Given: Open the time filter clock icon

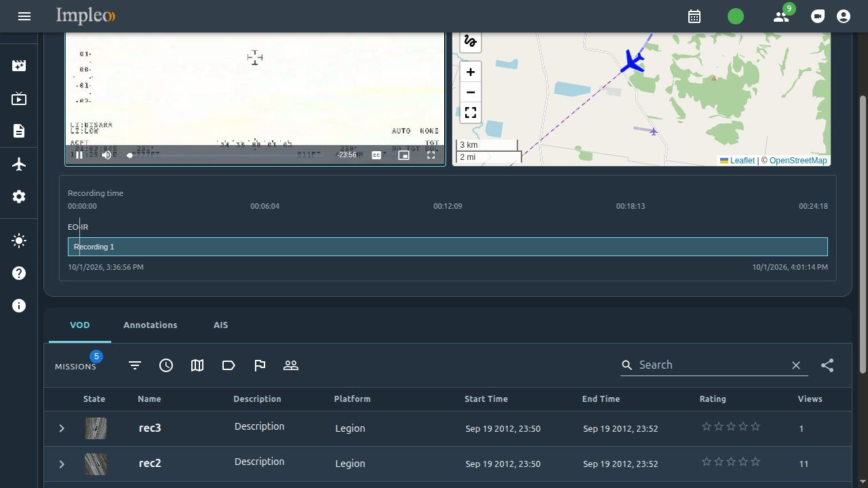Looking at the screenshot, I should point(166,365).
